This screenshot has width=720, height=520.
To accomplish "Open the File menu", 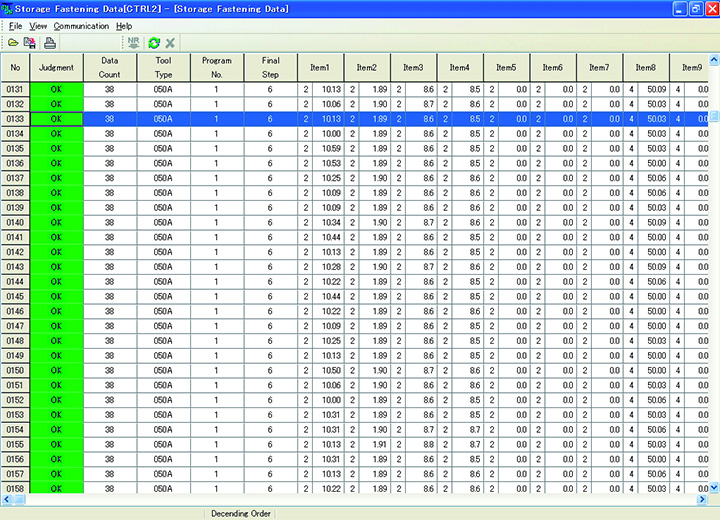I will coord(15,26).
